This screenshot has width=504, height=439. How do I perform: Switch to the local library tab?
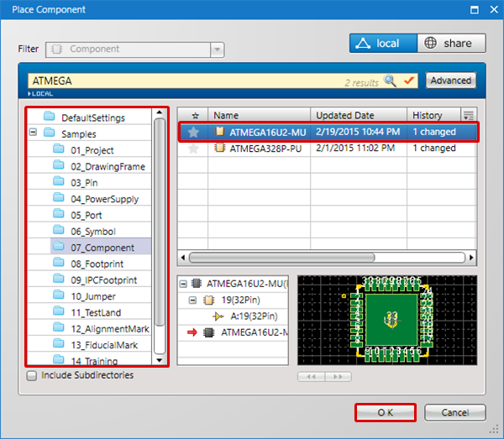click(383, 43)
